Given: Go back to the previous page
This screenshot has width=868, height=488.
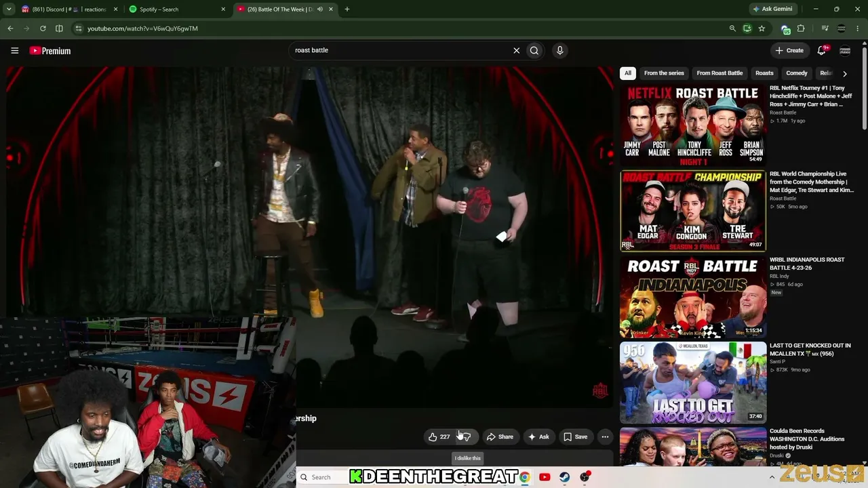Looking at the screenshot, I should click(x=10, y=28).
